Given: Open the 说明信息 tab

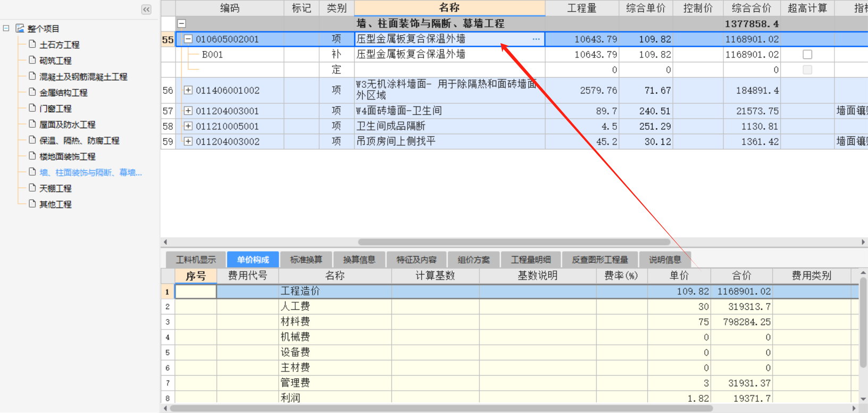Looking at the screenshot, I should (665, 260).
